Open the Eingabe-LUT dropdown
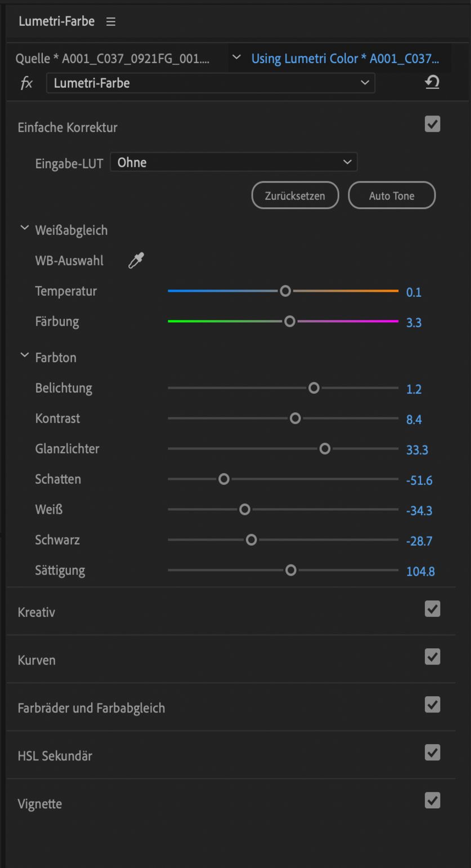 click(x=234, y=163)
